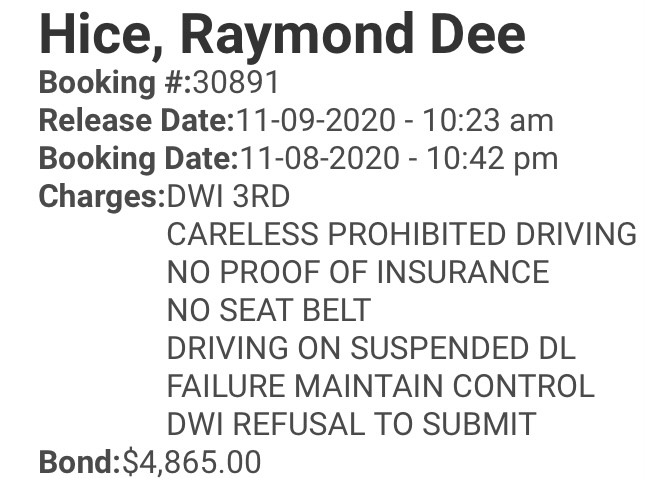Select the DWI REFUSAL TO SUBMIT charge

pyautogui.click(x=351, y=424)
